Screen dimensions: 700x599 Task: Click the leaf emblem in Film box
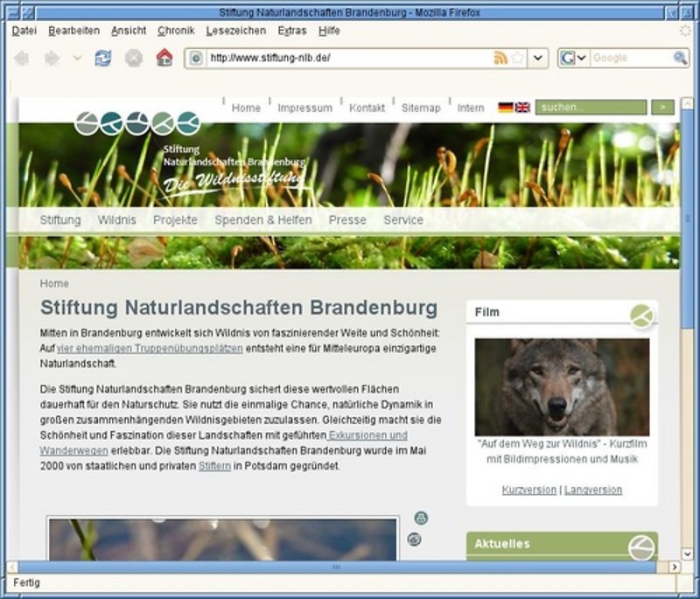[x=642, y=316]
